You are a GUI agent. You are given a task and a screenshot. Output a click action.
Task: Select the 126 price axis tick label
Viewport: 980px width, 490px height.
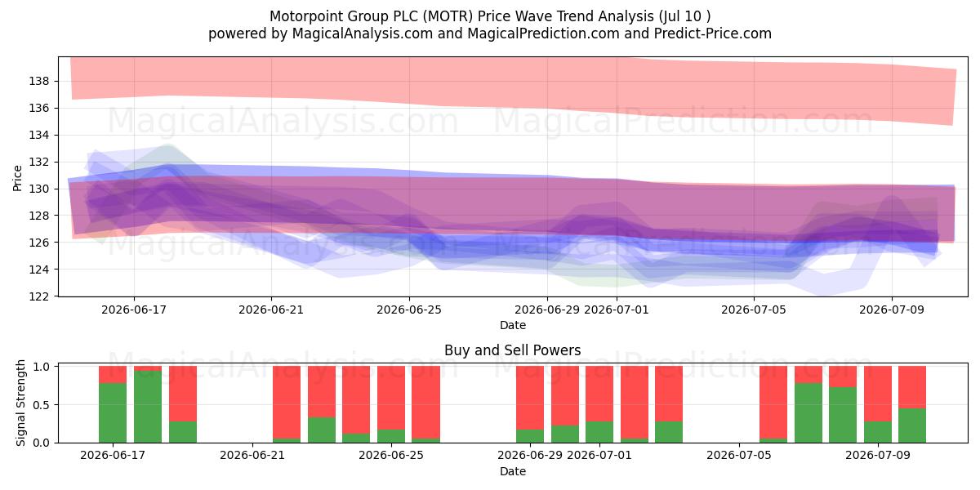coord(38,243)
